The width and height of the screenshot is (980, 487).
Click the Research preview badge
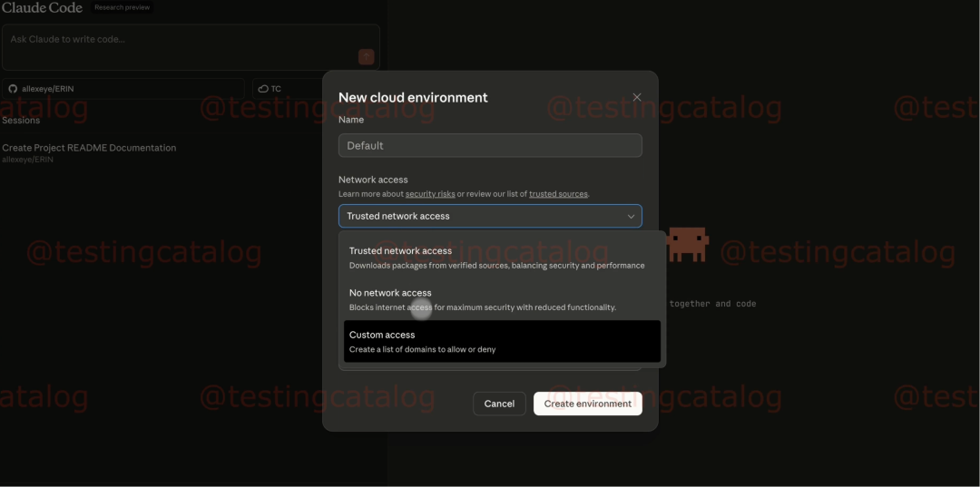tap(122, 8)
